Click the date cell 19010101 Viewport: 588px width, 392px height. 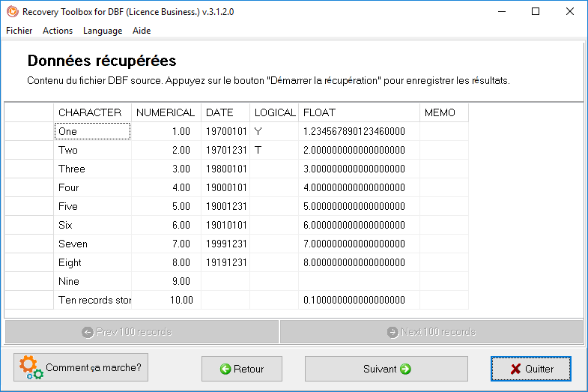point(225,225)
